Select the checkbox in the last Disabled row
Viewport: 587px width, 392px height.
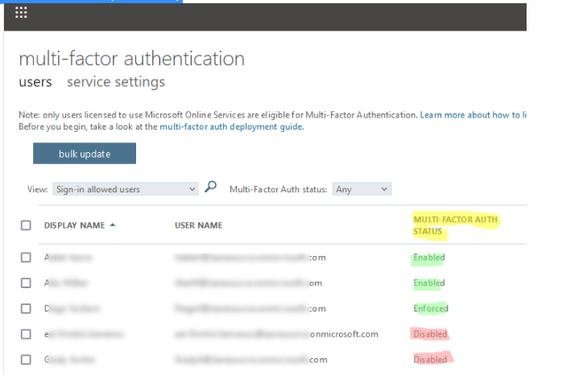click(26, 360)
